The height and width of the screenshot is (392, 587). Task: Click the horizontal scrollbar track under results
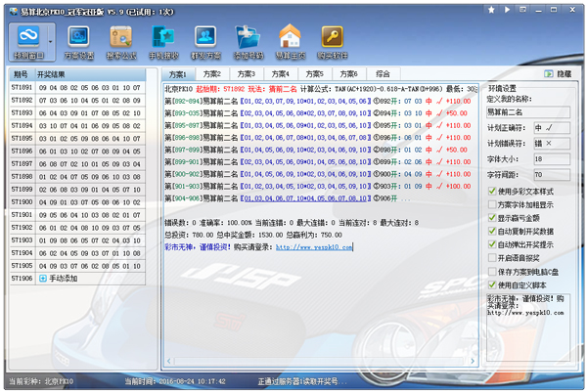321,361
